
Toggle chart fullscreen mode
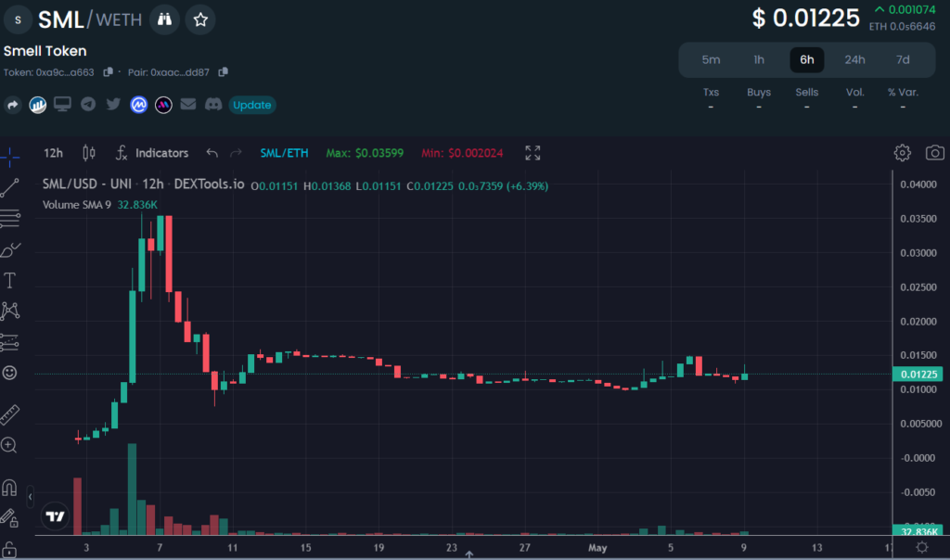tap(533, 153)
